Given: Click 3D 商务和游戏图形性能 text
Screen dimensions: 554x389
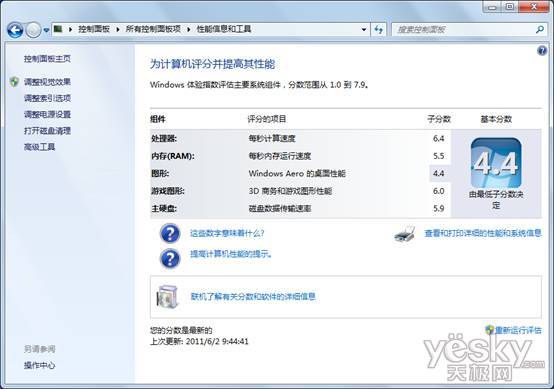Looking at the screenshot, I should pyautogui.click(x=290, y=191).
